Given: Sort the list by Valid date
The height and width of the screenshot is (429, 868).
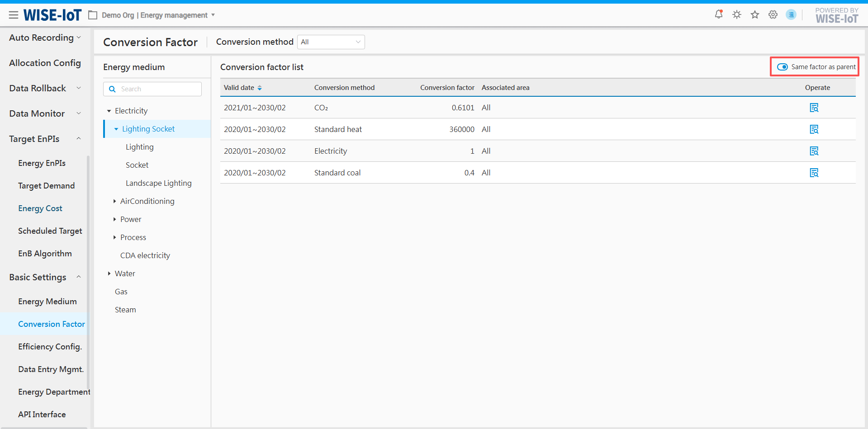Looking at the screenshot, I should click(260, 88).
